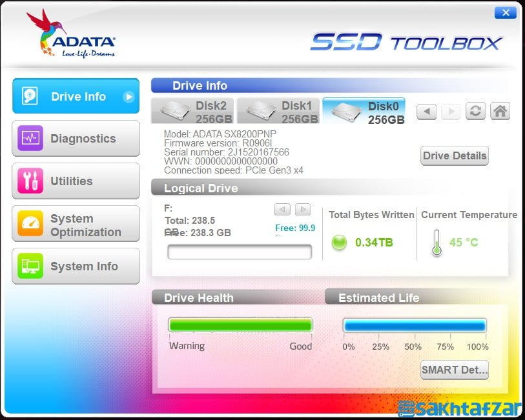The image size is (525, 420).
Task: Click the Drive Health status bar
Action: pos(240,325)
